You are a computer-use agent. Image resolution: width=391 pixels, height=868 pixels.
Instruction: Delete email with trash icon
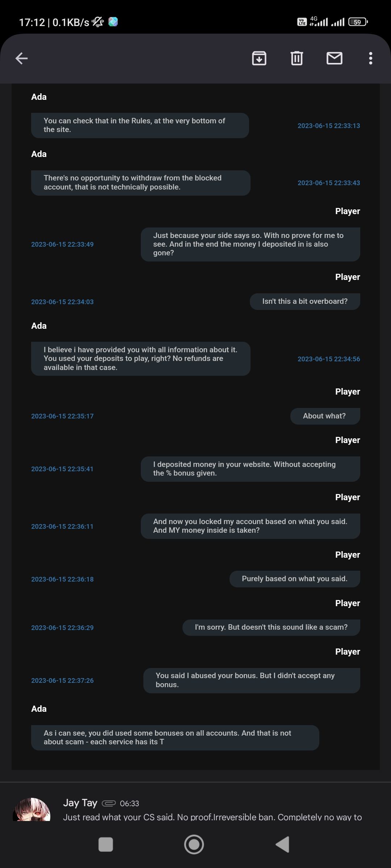[297, 58]
